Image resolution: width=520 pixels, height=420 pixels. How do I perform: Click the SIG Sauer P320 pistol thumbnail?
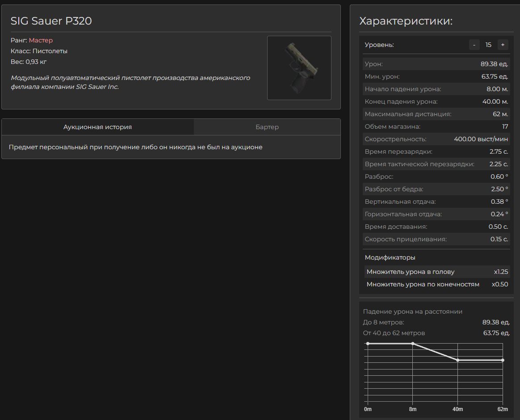299,67
